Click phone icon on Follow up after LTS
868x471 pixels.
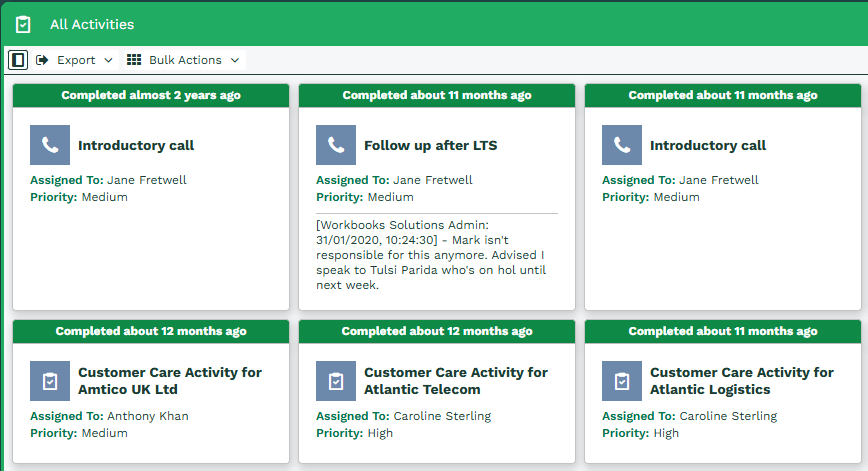(336, 145)
